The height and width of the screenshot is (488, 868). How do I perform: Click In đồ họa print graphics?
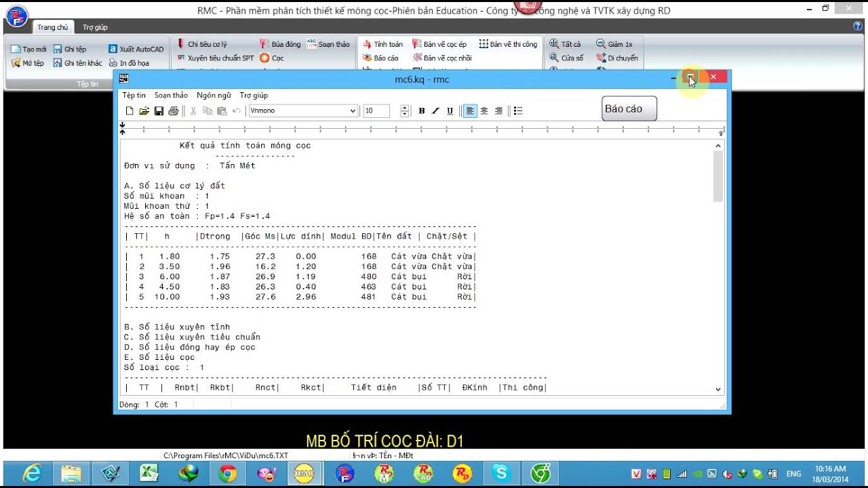pos(128,63)
